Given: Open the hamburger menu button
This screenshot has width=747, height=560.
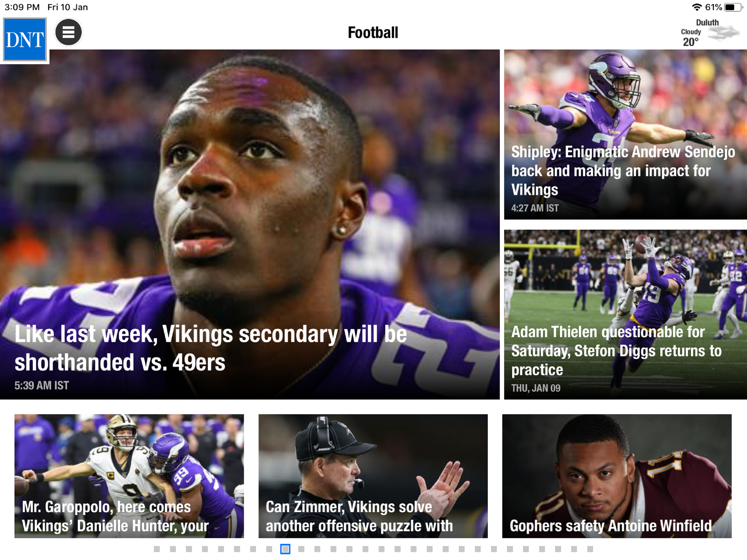Looking at the screenshot, I should 69,33.
